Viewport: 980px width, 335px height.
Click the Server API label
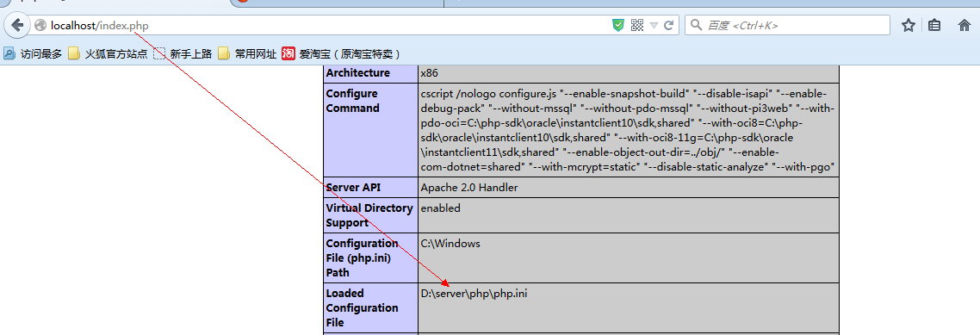(353, 188)
